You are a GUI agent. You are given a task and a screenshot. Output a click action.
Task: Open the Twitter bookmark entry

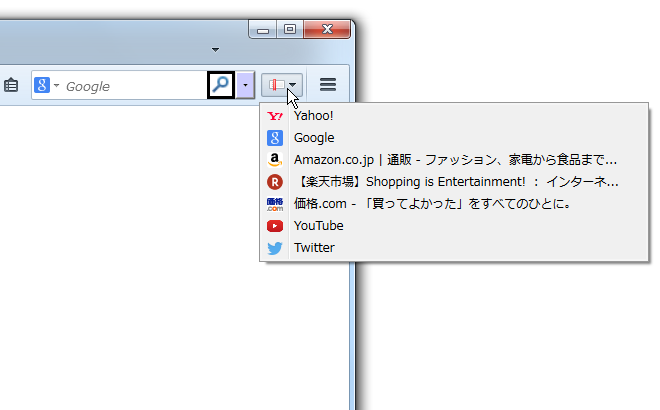[454, 248]
